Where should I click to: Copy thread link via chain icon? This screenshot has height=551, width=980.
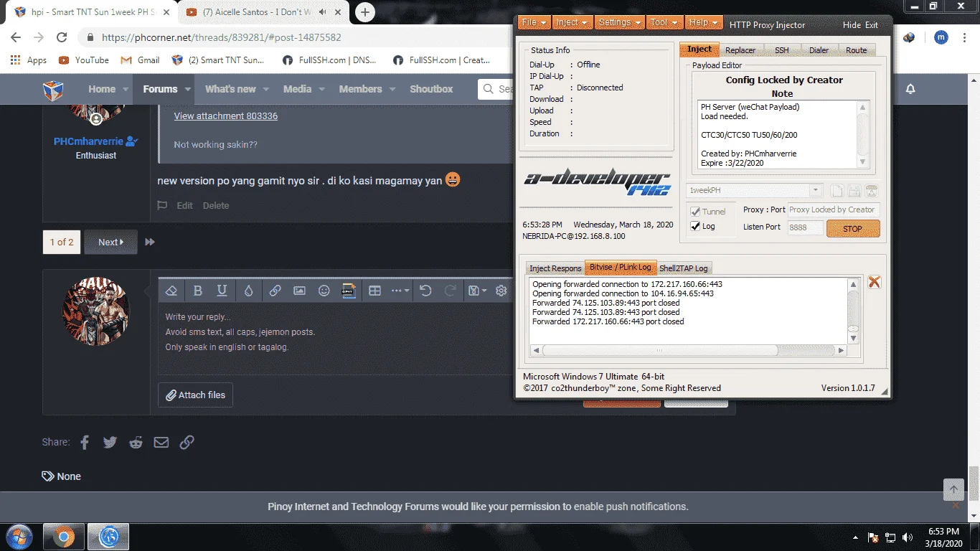coord(187,442)
